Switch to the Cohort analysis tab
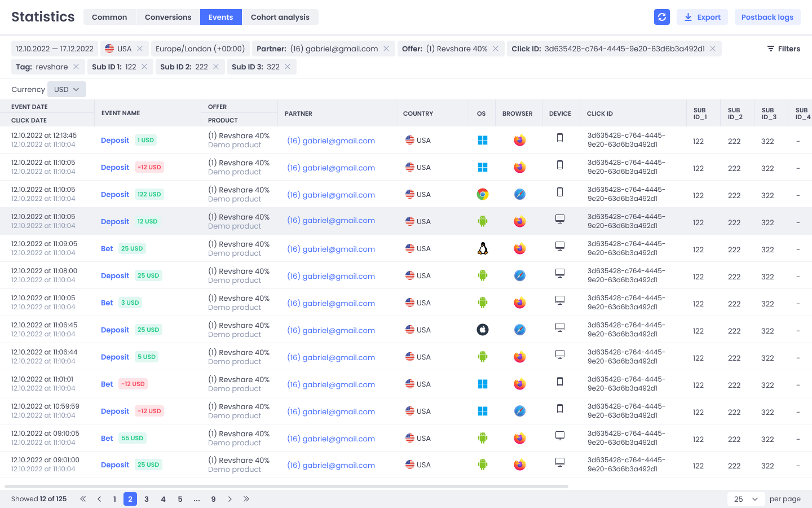The image size is (812, 508). coord(280,17)
